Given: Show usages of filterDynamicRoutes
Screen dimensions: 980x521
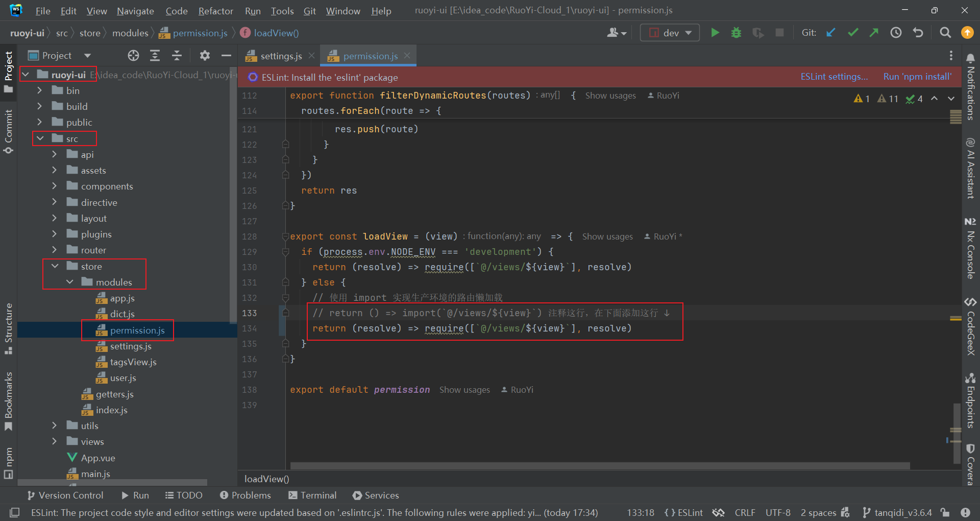Looking at the screenshot, I should click(x=610, y=96).
